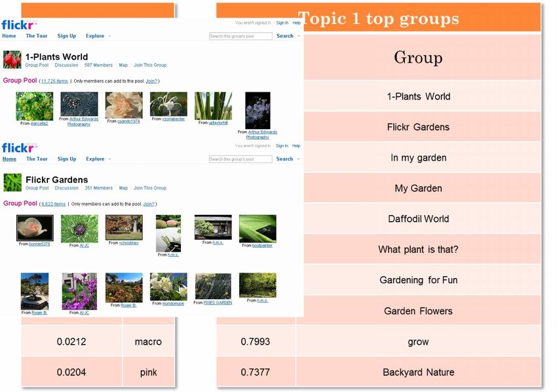The image size is (557, 392).
Task: Open autumn park photo from <christine>
Action: point(124,227)
